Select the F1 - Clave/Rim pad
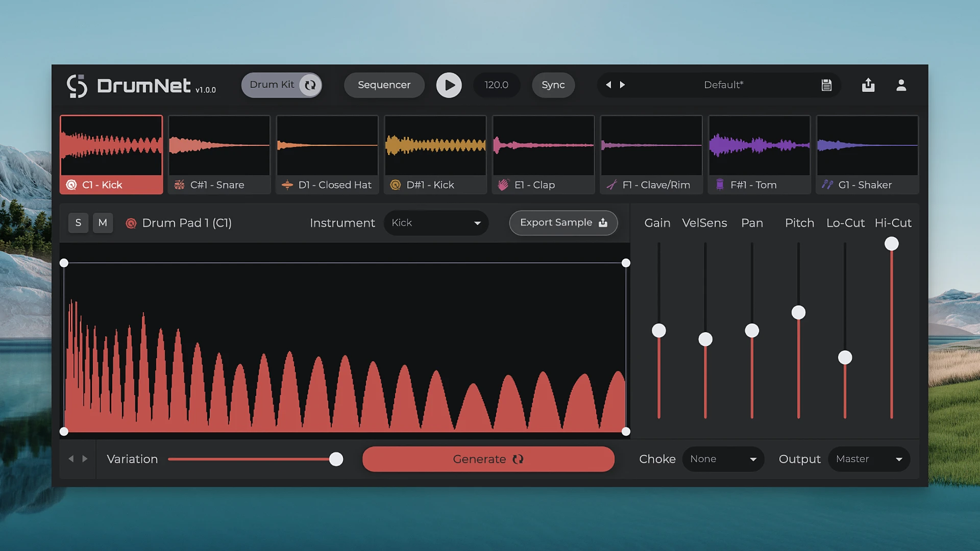 (651, 155)
